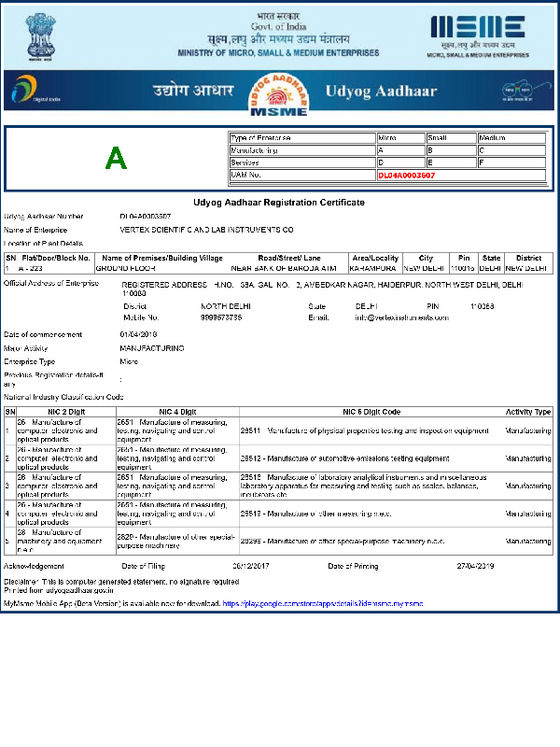Viewport: 560px width, 747px height.
Task: Click the Udyog Aadhaar MSME fingerprint emblem
Action: [x=279, y=95]
